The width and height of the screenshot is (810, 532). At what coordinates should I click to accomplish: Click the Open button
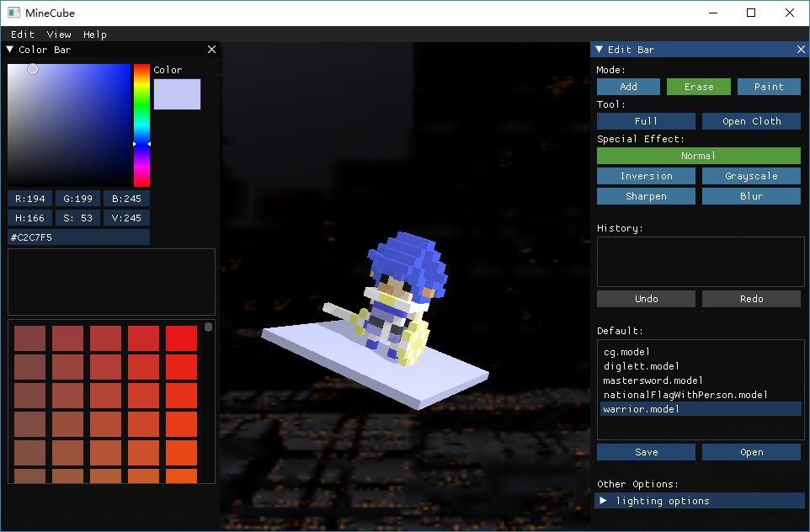pyautogui.click(x=751, y=452)
